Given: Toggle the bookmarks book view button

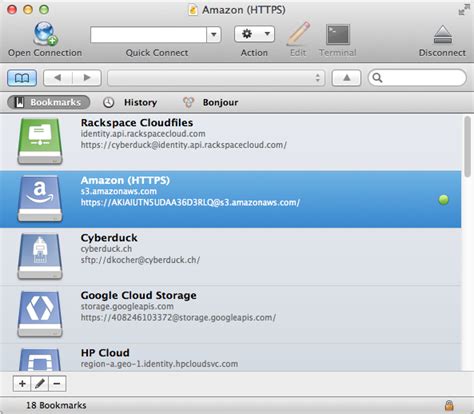Looking at the screenshot, I should (x=22, y=78).
